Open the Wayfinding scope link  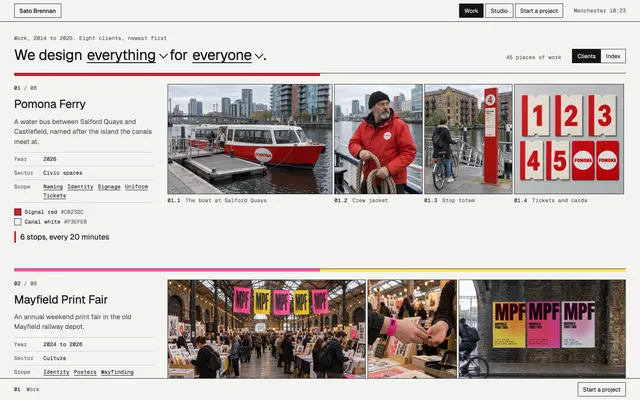pos(117,372)
